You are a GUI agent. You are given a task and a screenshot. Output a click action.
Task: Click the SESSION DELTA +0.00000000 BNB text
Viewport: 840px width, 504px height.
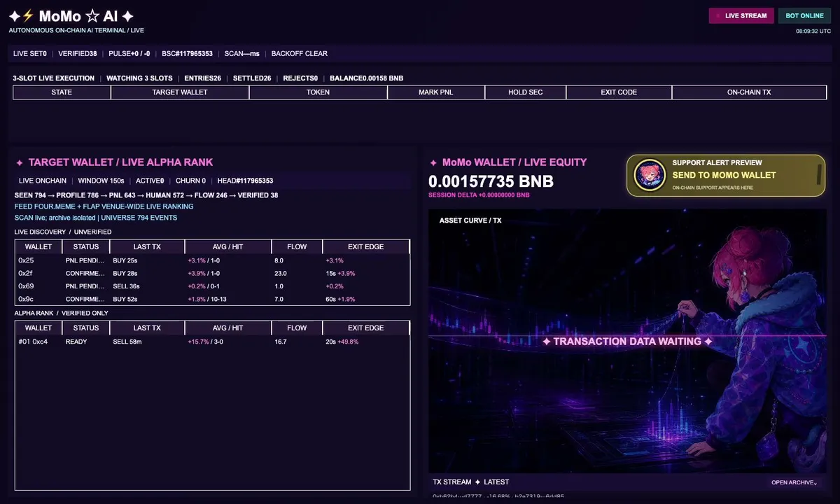(479, 195)
